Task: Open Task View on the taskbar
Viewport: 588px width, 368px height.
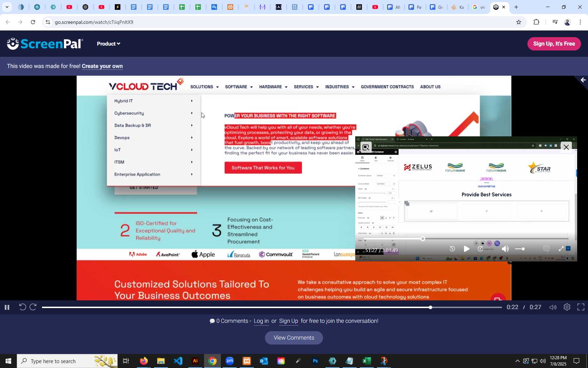Action: click(x=126, y=361)
